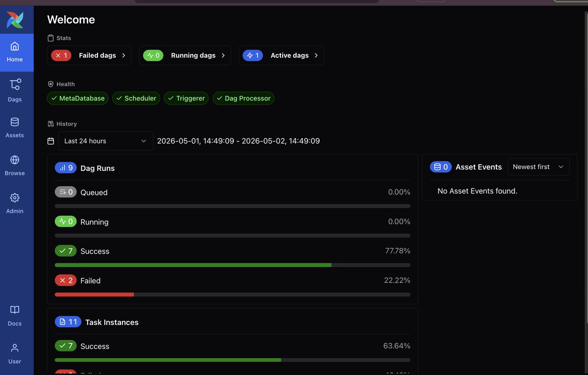
Task: Click the red Dag Runs failed progress bar
Action: click(94, 295)
